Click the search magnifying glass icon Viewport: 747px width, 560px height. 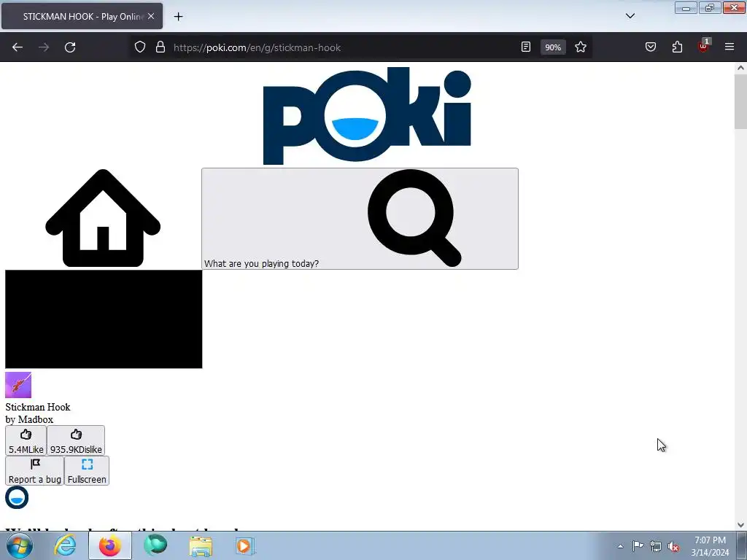tap(414, 217)
